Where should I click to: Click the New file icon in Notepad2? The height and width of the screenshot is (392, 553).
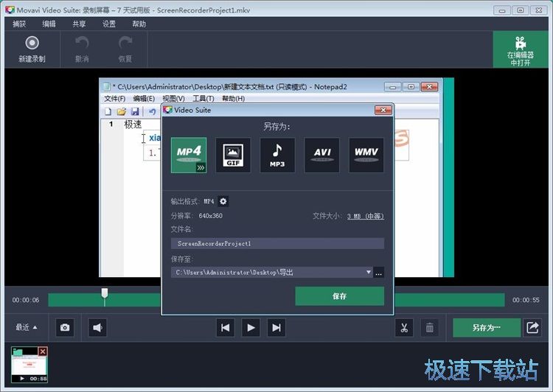coord(108,112)
